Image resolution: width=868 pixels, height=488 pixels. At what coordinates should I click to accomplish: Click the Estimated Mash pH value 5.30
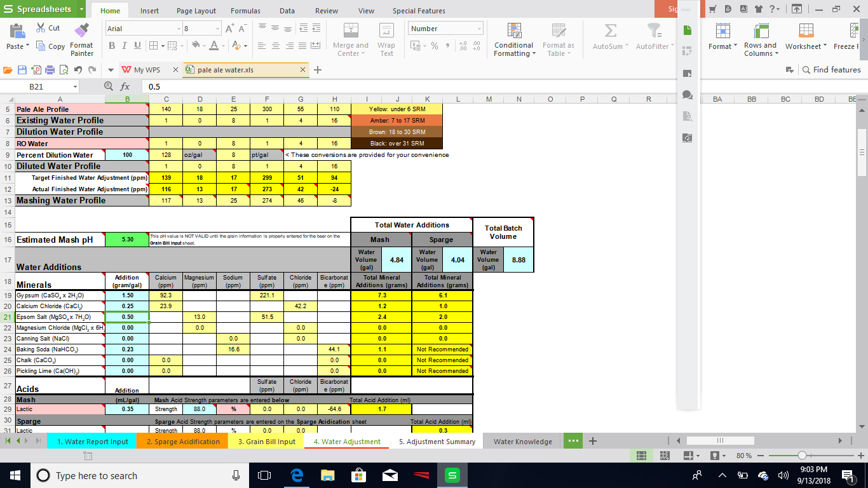pos(127,240)
